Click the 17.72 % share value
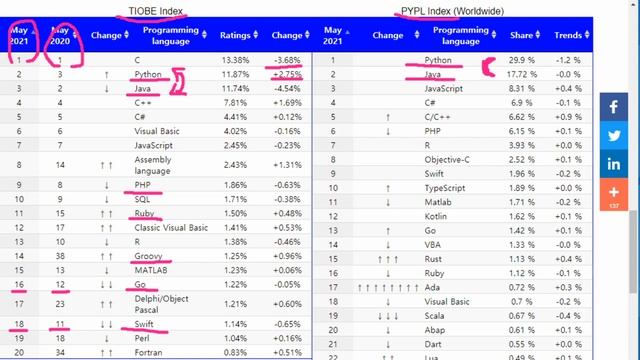This screenshot has height=360, width=640. pos(522,74)
